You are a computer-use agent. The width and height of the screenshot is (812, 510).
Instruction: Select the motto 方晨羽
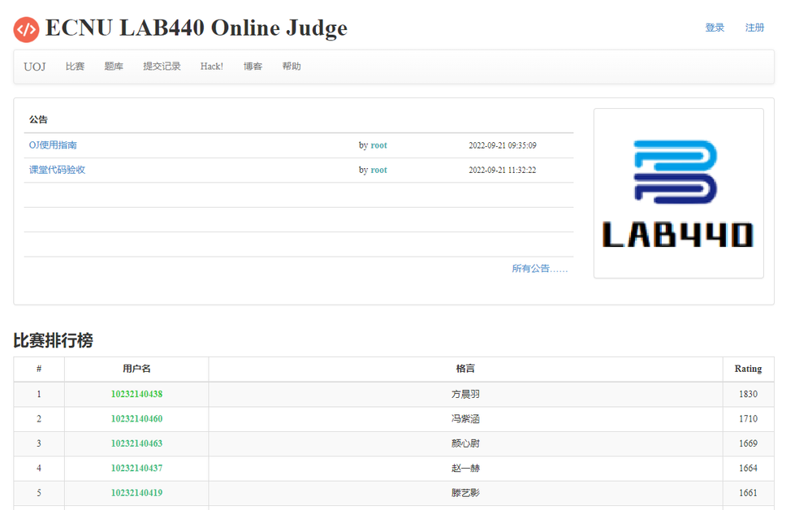pyautogui.click(x=465, y=394)
